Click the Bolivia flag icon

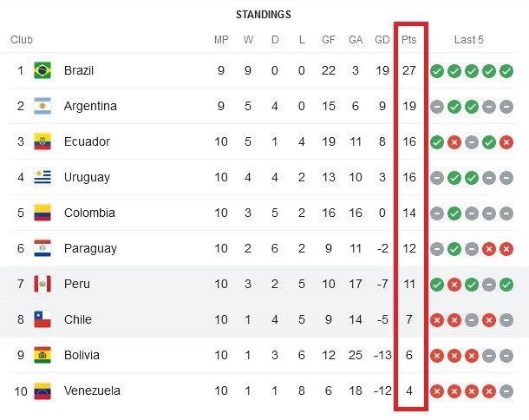pos(42,355)
